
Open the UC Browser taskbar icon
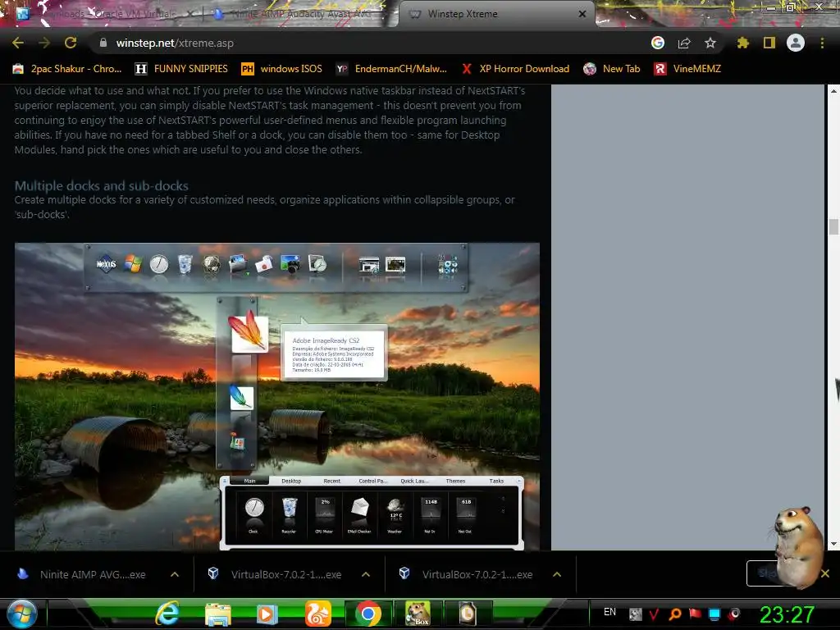(318, 614)
